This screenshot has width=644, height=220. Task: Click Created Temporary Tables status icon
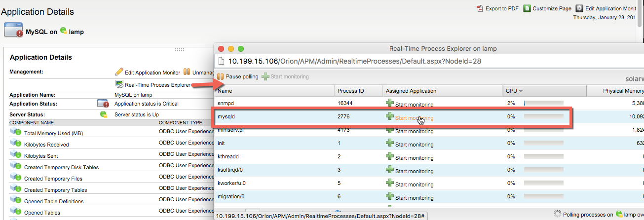(15, 189)
